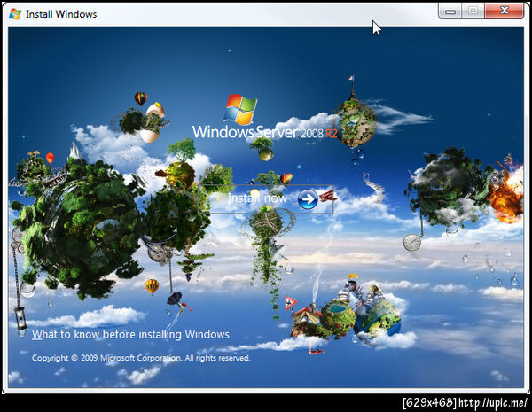Minimize the Install Windows window
The height and width of the screenshot is (412, 532).
click(450, 11)
